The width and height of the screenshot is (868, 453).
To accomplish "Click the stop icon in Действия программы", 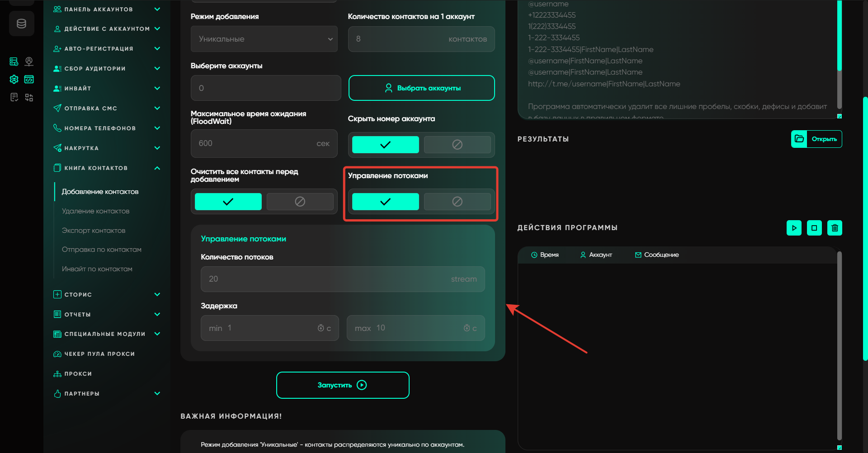I will click(x=814, y=228).
